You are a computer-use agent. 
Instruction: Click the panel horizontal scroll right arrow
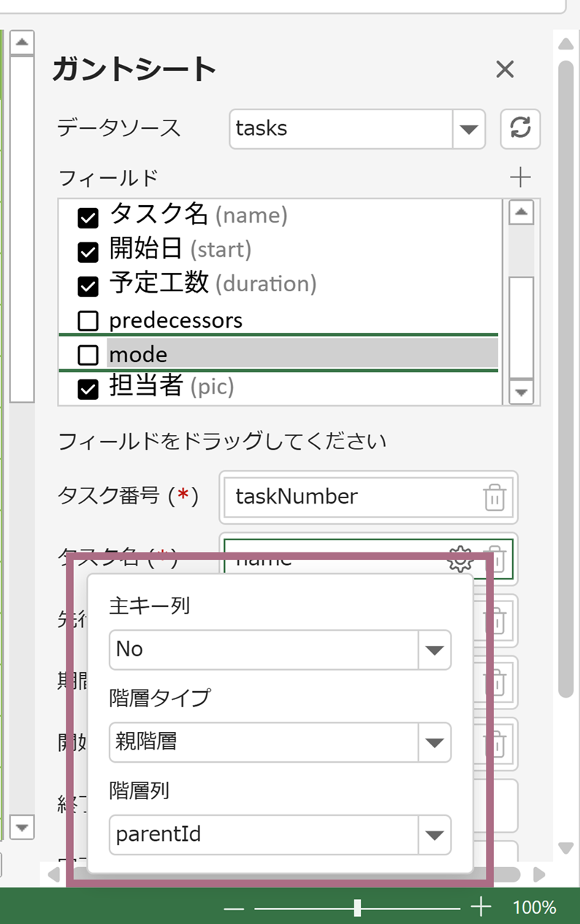coord(539,874)
